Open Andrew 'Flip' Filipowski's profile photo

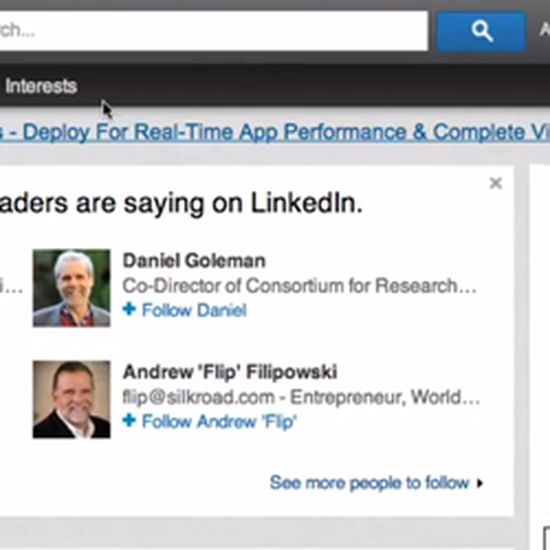[72, 400]
